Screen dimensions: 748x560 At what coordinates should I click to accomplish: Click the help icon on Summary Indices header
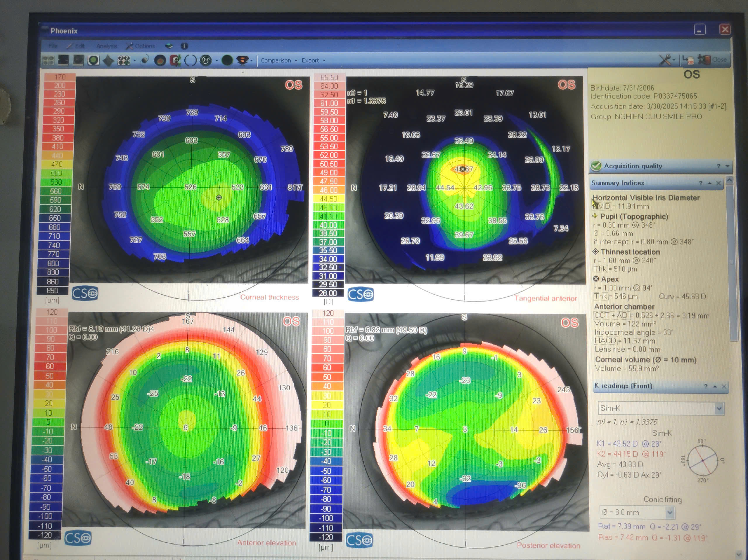701,183
